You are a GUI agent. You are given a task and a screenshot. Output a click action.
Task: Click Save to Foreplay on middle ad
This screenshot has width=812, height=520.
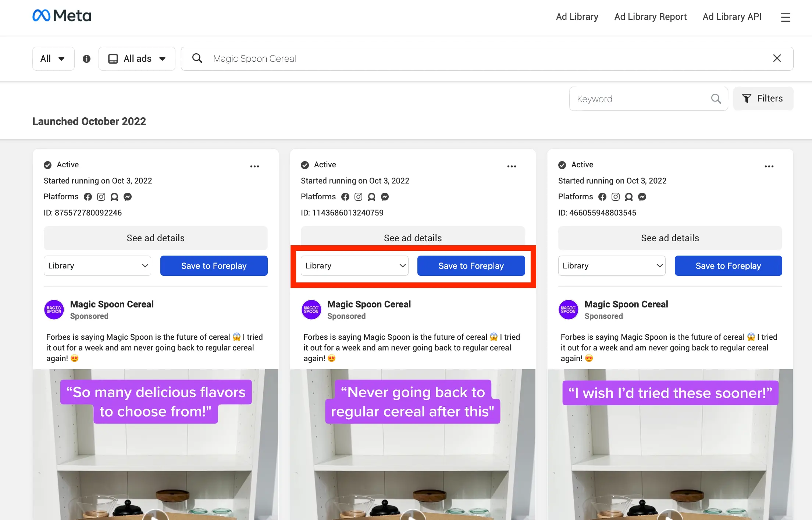pos(471,266)
